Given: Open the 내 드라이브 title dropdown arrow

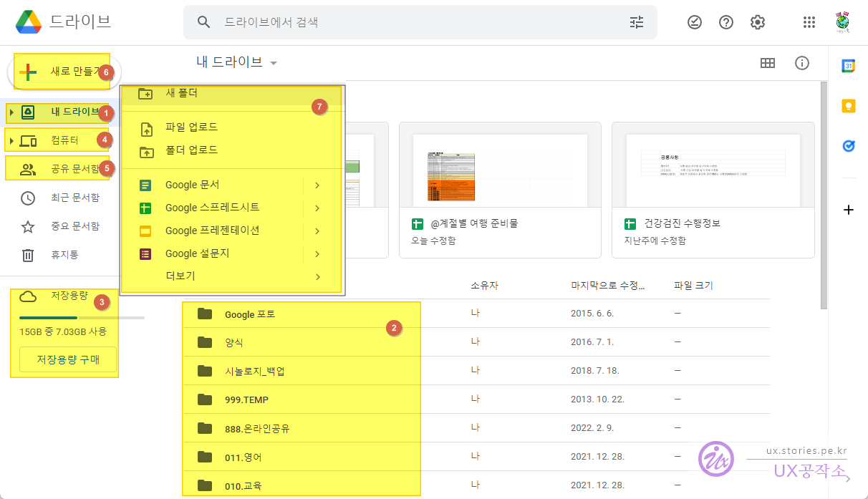Looking at the screenshot, I should 274,63.
